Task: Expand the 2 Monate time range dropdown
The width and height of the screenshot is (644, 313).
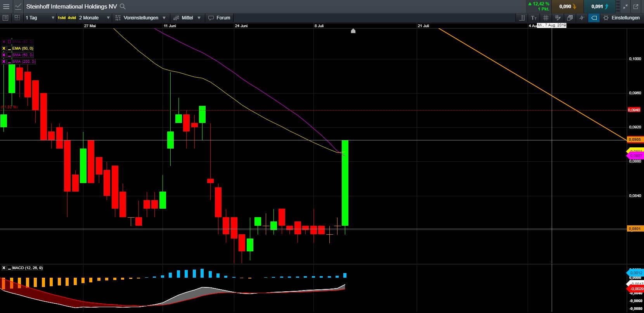Action: click(x=95, y=18)
